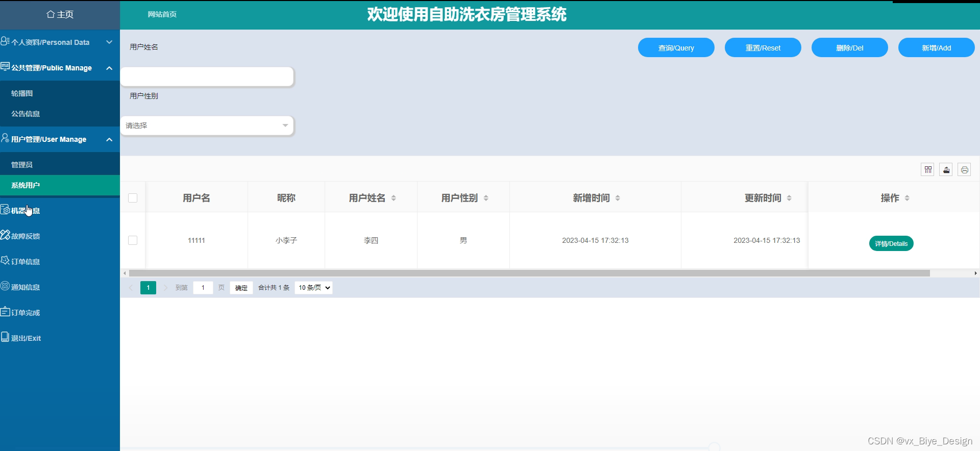Open 通知信息 menu item

coord(60,287)
